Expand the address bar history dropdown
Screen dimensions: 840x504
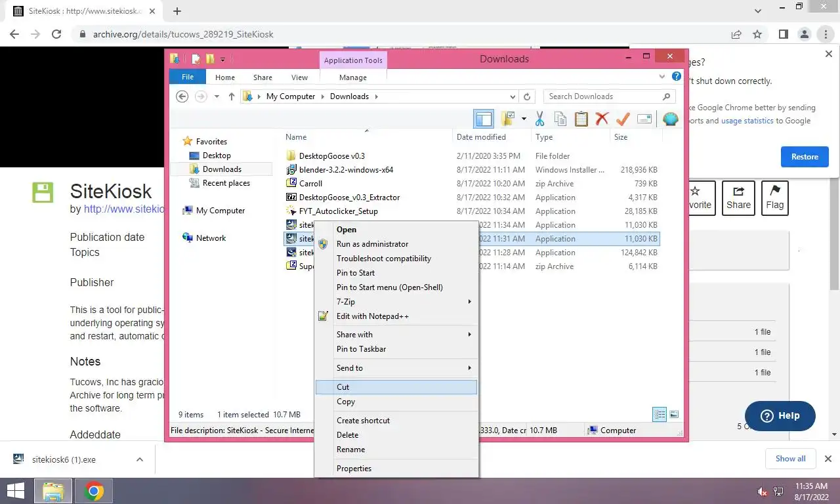click(514, 96)
